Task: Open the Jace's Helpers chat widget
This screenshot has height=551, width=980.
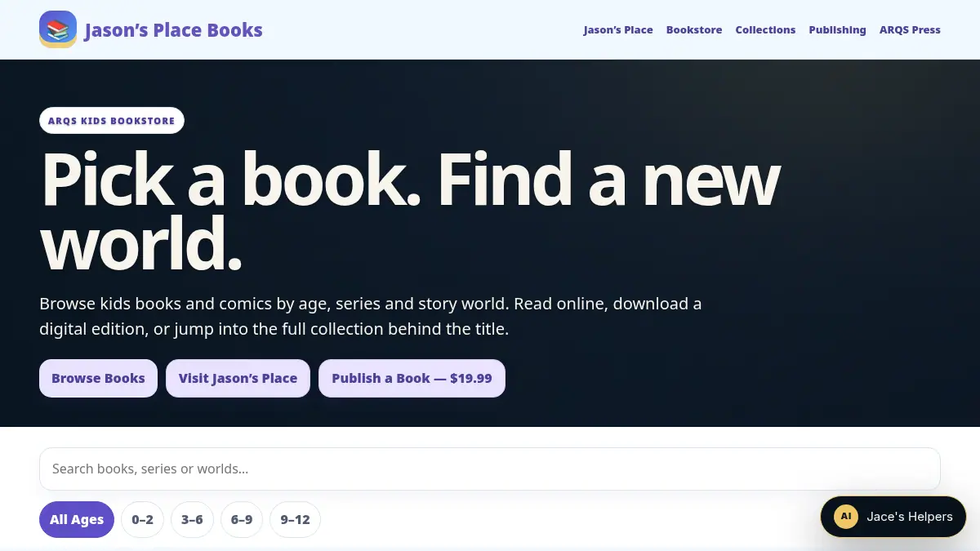Action: tap(893, 517)
